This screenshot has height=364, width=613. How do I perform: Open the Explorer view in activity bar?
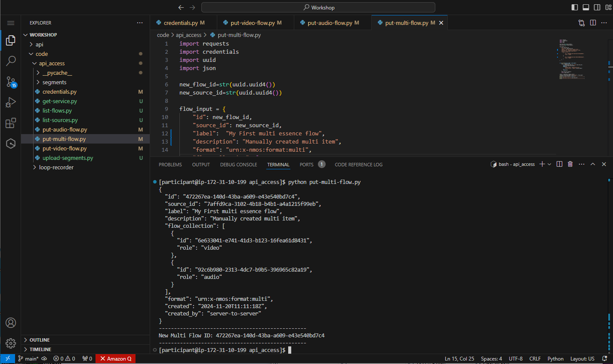point(11,40)
